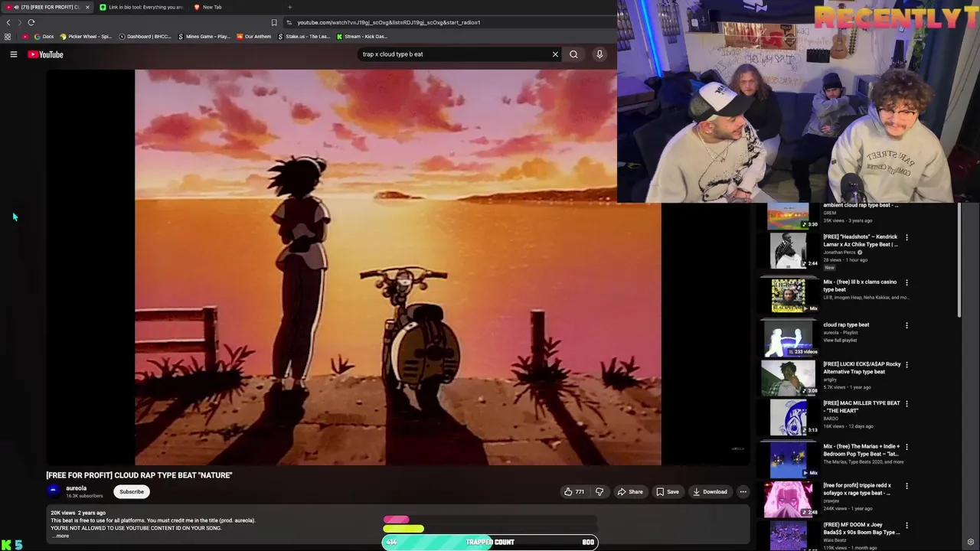Go back with browser back arrow

(x=8, y=22)
